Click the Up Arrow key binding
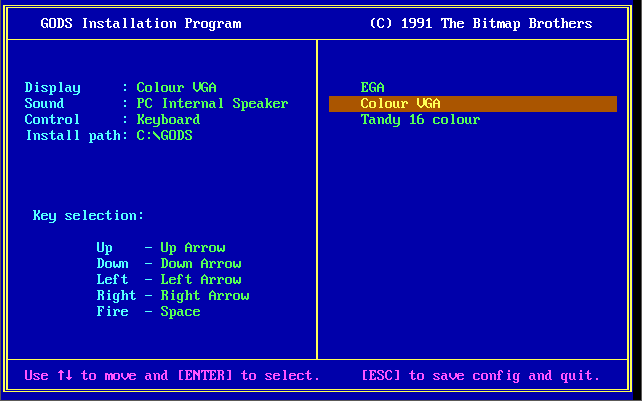The image size is (642, 401). (192, 248)
